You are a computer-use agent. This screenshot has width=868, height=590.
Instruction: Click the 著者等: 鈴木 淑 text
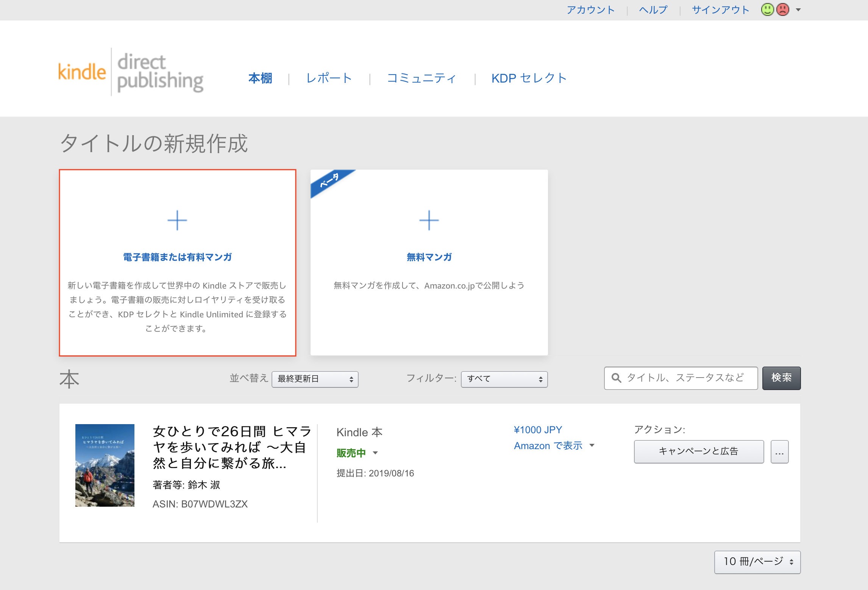coord(186,485)
